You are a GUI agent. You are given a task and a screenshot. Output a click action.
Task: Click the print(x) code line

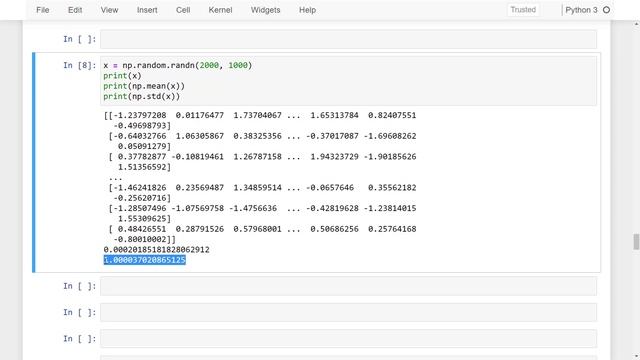pos(122,76)
